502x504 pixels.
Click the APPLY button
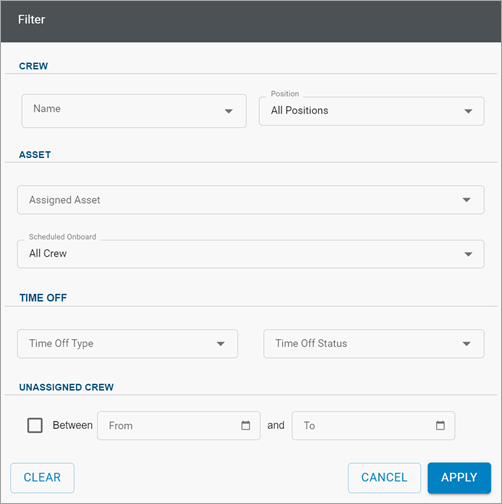click(459, 478)
